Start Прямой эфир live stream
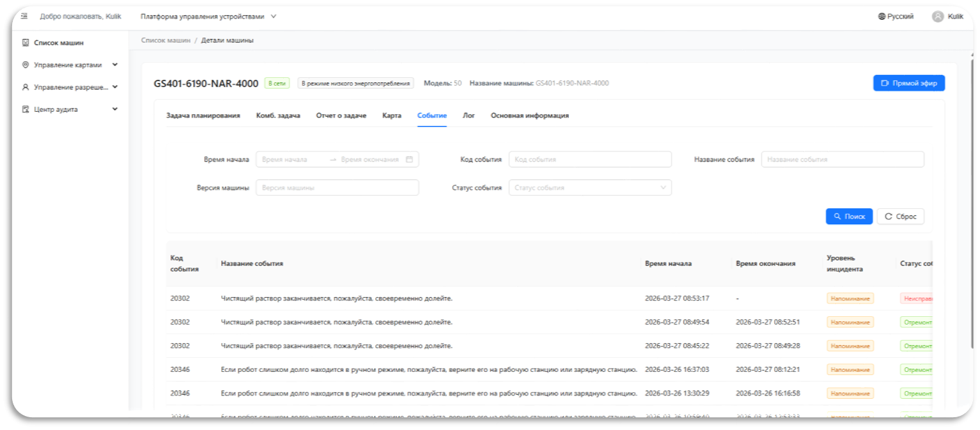This screenshot has height=430, width=980. pos(909,83)
